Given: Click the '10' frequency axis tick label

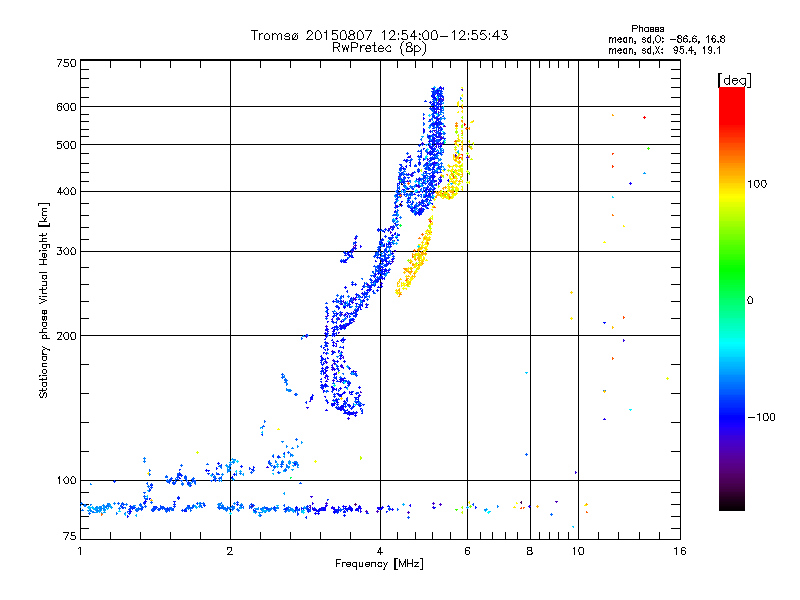Looking at the screenshot, I should tap(578, 551).
